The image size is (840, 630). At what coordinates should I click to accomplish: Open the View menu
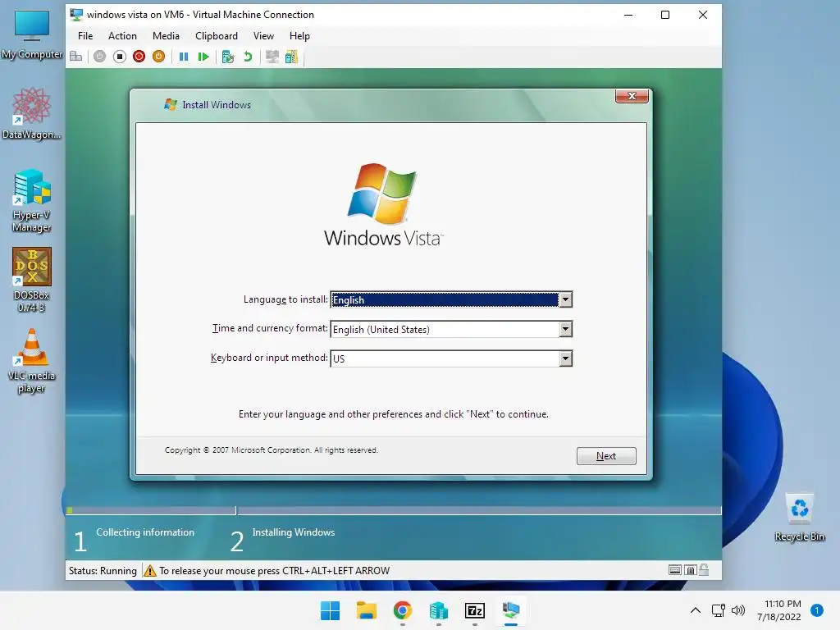click(263, 36)
